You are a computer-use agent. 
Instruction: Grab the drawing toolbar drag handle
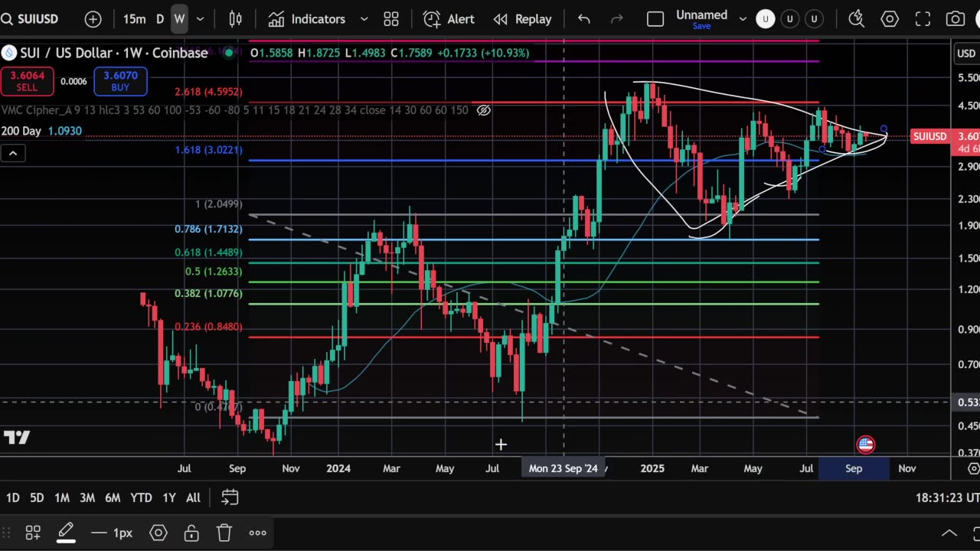coord(6,533)
